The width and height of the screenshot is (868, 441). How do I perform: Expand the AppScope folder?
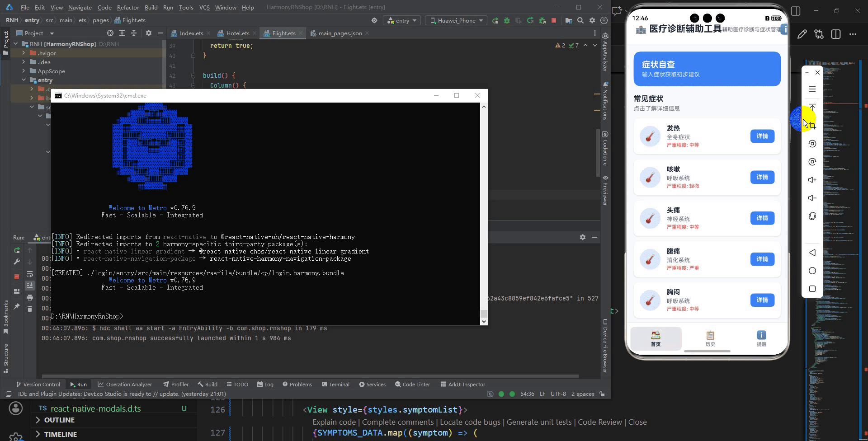tap(24, 71)
